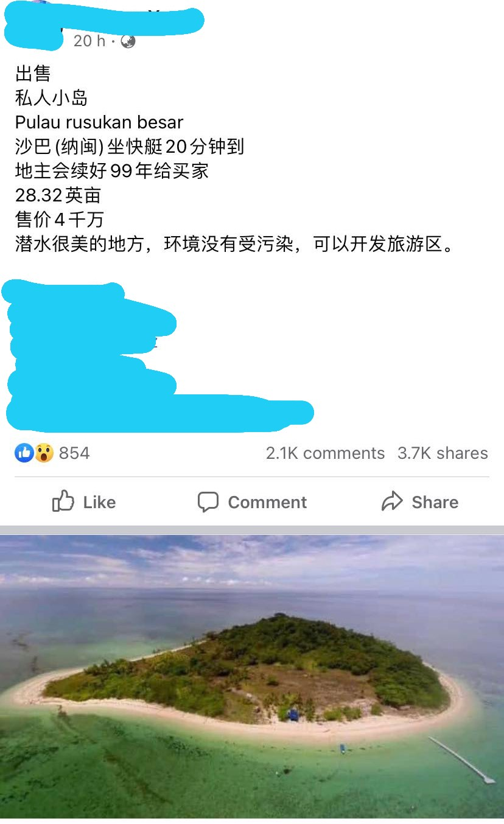Tap the Comment speech bubble icon
This screenshot has width=504, height=824.
208,502
